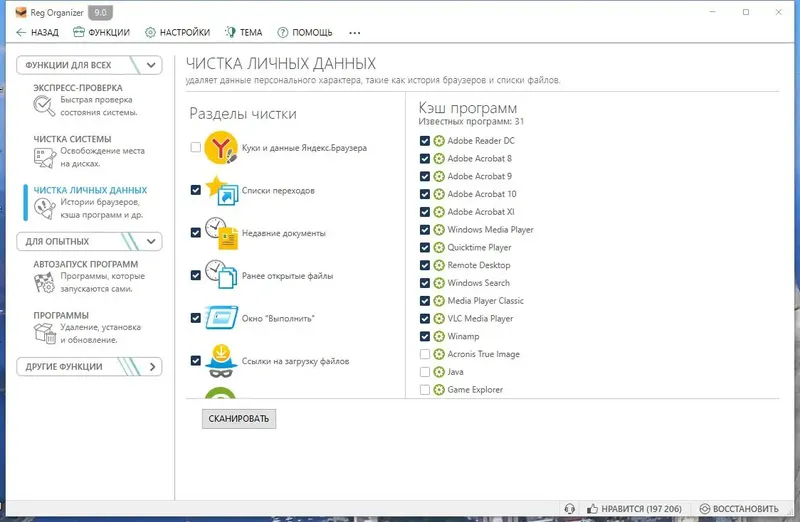Open ЭКСПРЕСС-ПРОВЕРКА section
Screen dimensions: 800x522
pos(89,101)
